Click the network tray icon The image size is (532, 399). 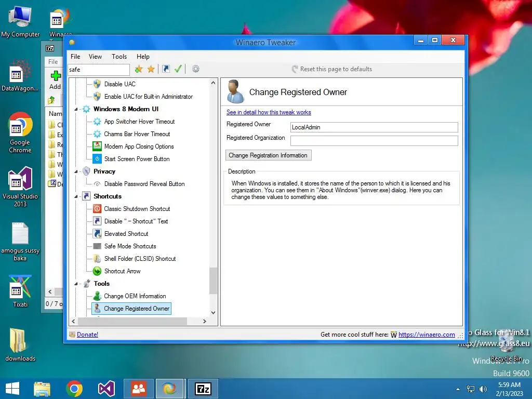[471, 389]
